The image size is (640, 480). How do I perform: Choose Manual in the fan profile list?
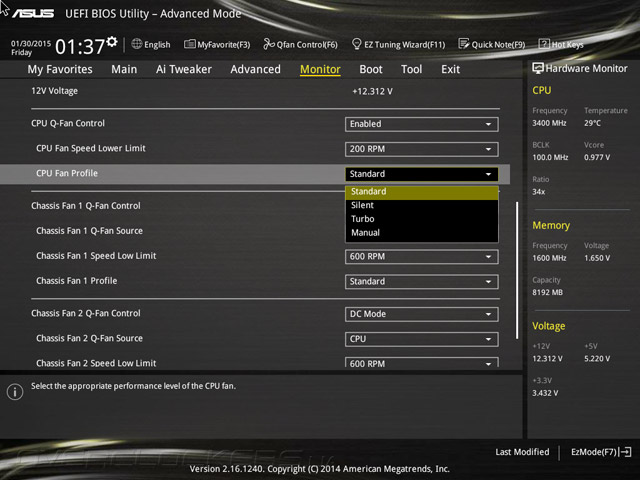(422, 233)
